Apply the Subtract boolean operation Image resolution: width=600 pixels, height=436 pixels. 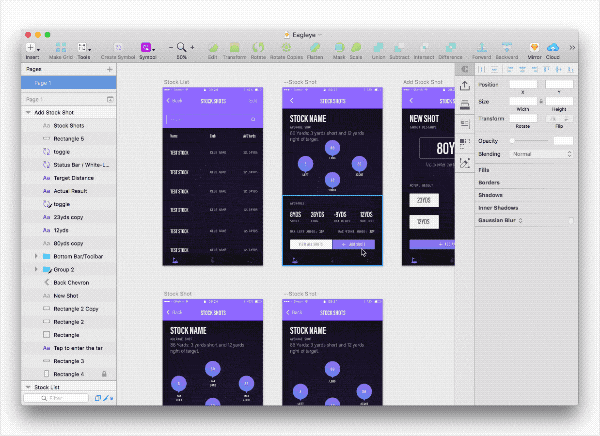point(399,47)
